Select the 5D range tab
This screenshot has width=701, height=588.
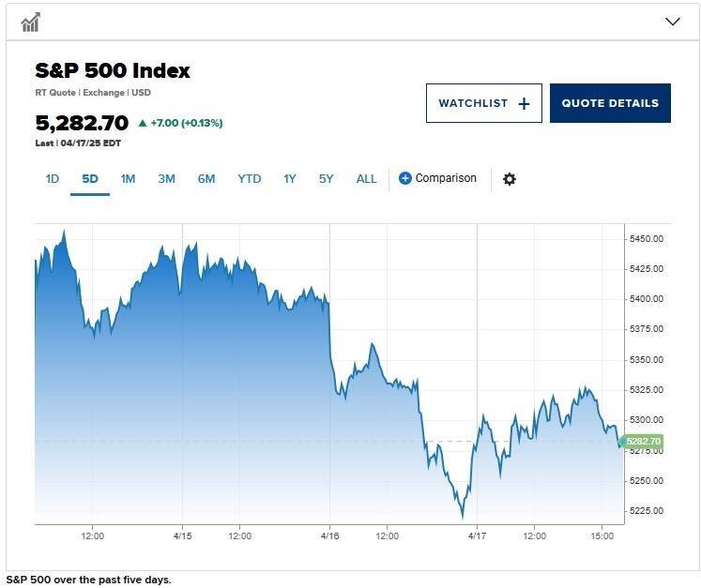click(90, 179)
